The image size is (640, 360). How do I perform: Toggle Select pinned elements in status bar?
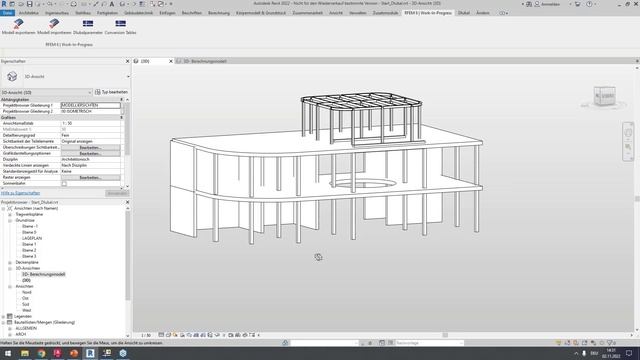(576, 343)
